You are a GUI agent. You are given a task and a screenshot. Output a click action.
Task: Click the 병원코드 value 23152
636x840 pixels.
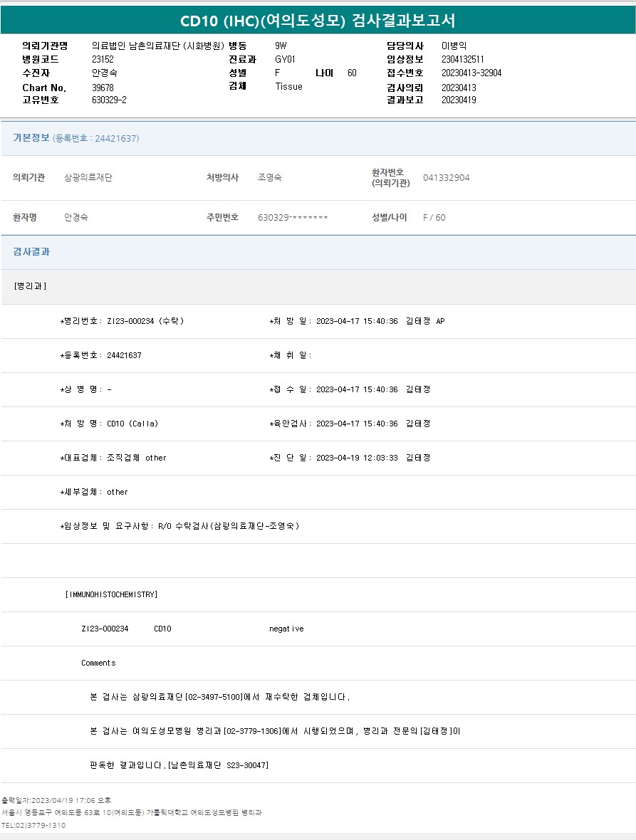103,60
